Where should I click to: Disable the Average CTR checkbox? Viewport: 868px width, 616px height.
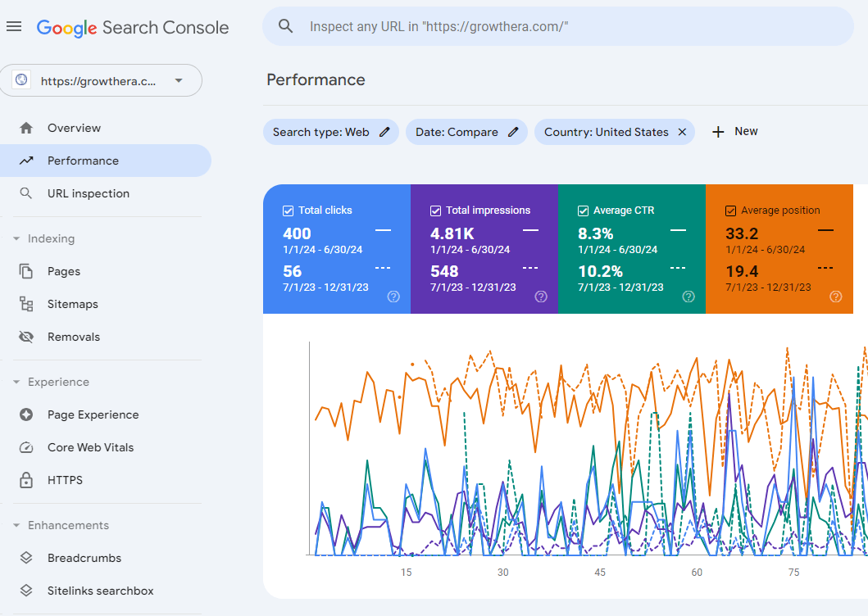583,211
